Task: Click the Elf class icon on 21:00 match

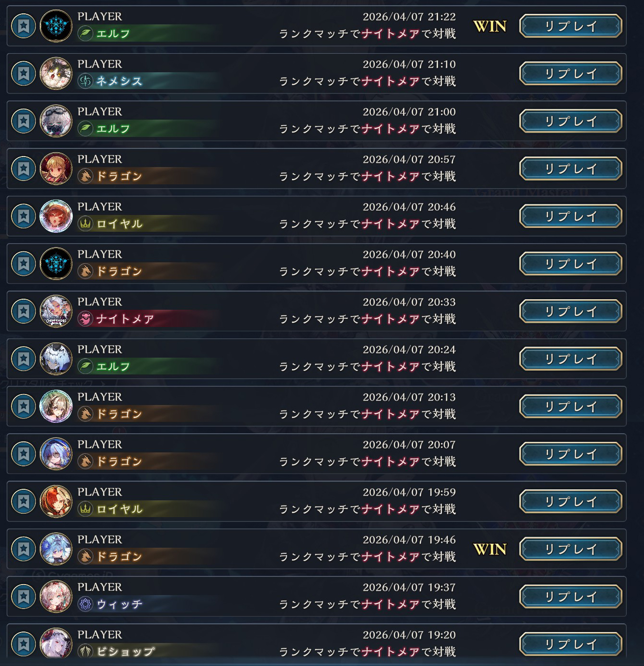Action: (85, 129)
